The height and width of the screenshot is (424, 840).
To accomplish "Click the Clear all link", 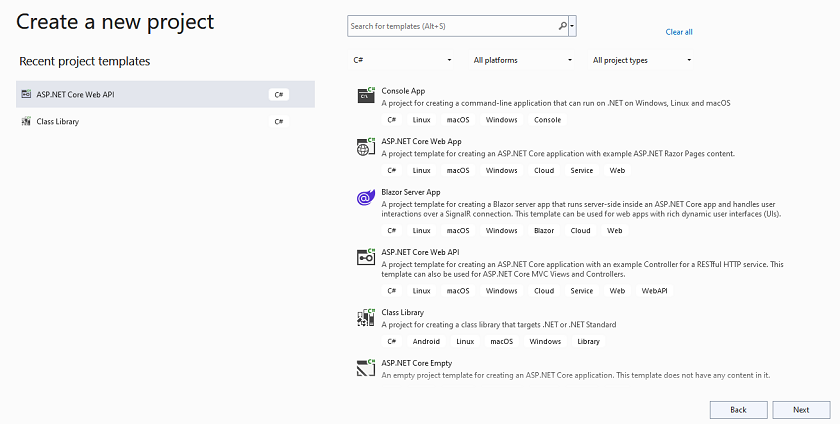I will (679, 32).
